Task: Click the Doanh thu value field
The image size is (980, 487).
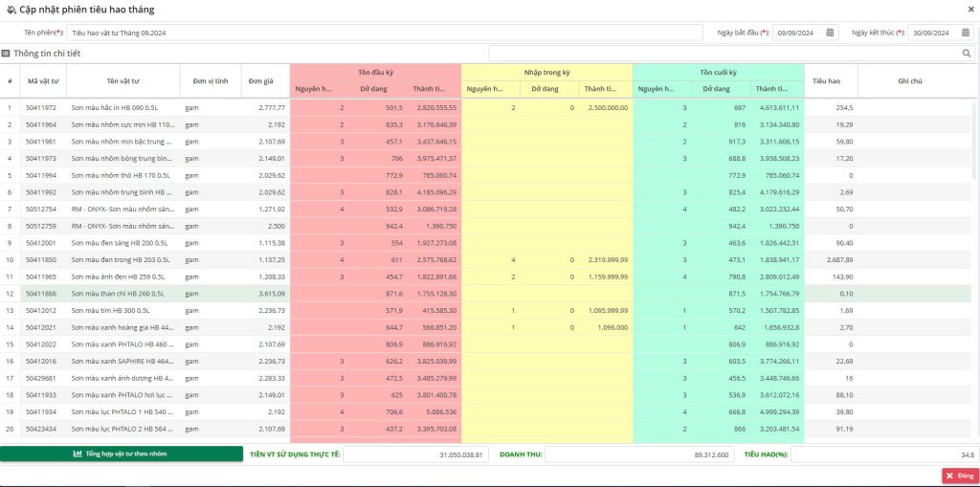Action: coord(638,454)
